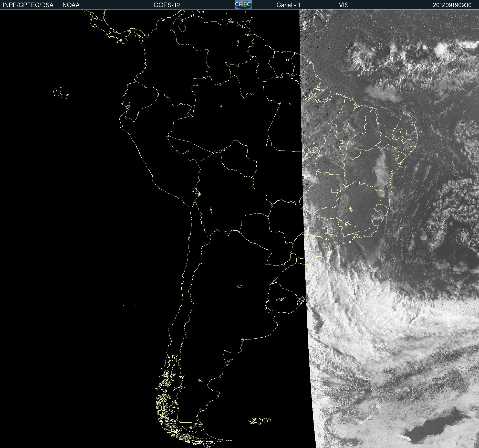The image size is (479, 448).
Task: Click the VIS channel label
Action: [344, 5]
